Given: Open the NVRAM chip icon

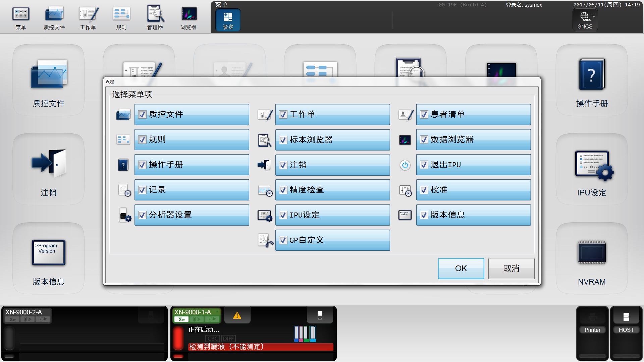Looking at the screenshot, I should pos(592,253).
